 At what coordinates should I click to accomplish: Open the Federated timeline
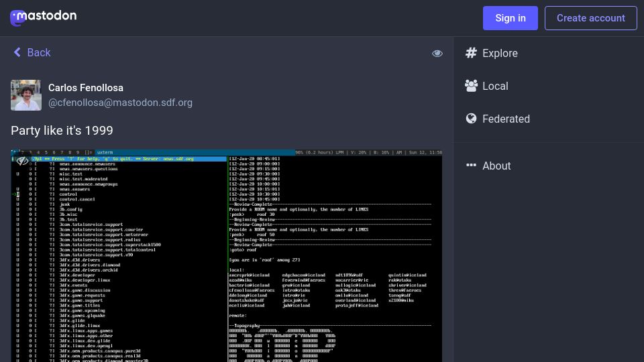(497, 119)
